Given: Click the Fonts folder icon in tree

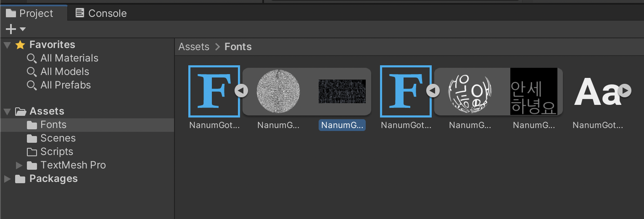Looking at the screenshot, I should click(32, 125).
